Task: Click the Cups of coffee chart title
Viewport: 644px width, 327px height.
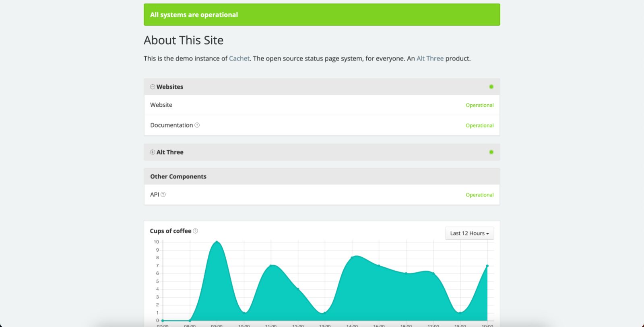Action: 171,231
